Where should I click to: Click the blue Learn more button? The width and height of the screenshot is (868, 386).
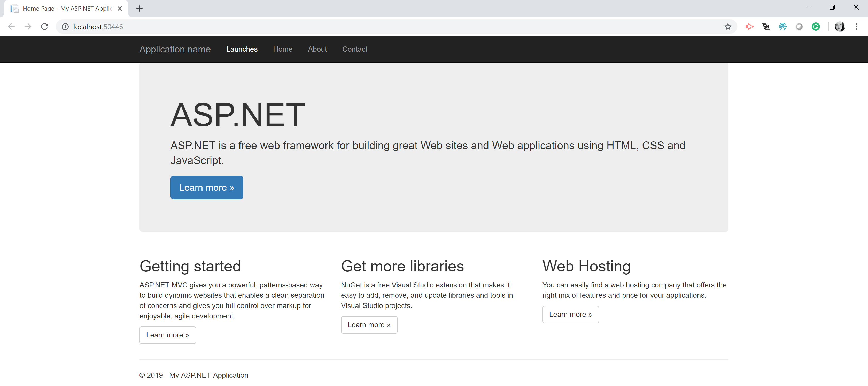[x=207, y=187]
